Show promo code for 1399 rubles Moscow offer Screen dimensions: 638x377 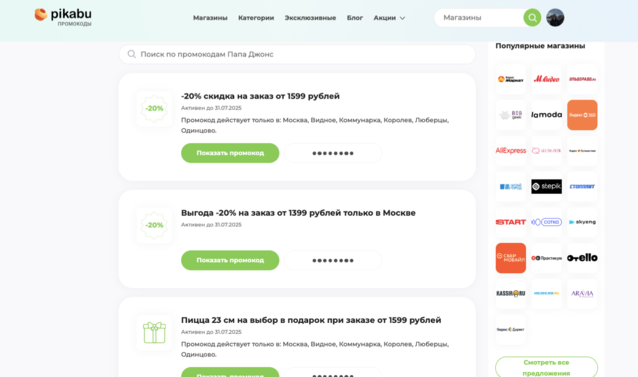230,260
